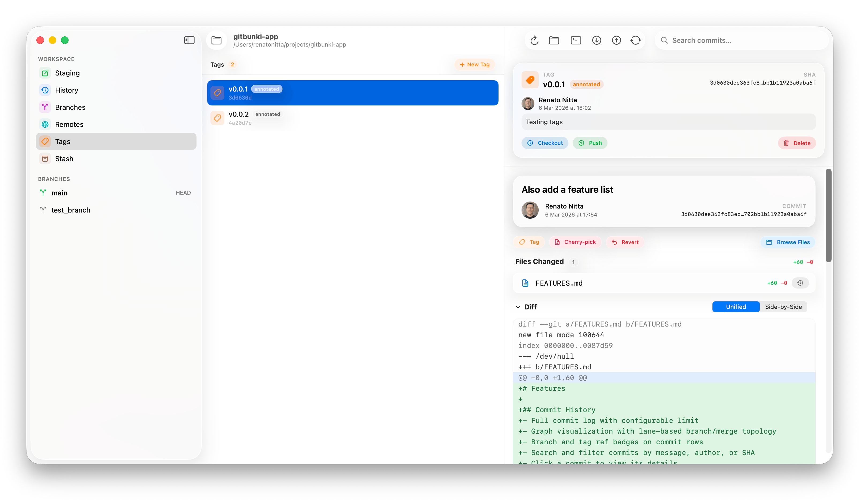Click the Checkout button for tag v0.0.1
The height and width of the screenshot is (500, 868).
545,143
